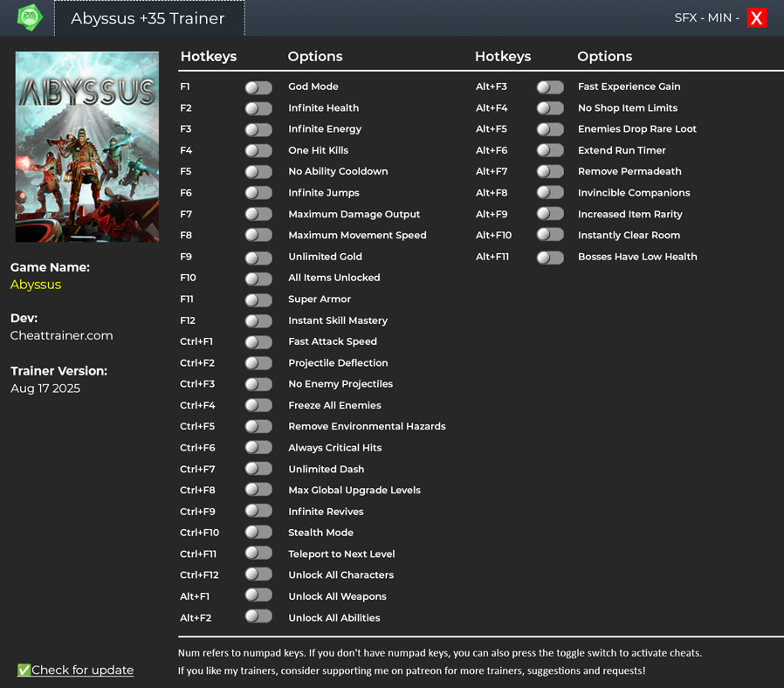This screenshot has height=688, width=784.
Task: Toggle Unlock All Abilities switch
Action: pos(258,616)
